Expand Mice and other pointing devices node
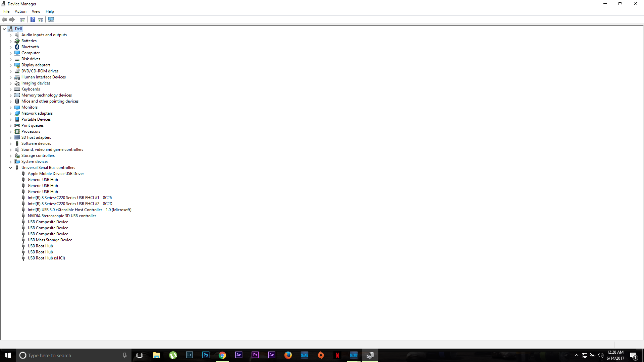Image resolution: width=644 pixels, height=362 pixels. point(10,101)
